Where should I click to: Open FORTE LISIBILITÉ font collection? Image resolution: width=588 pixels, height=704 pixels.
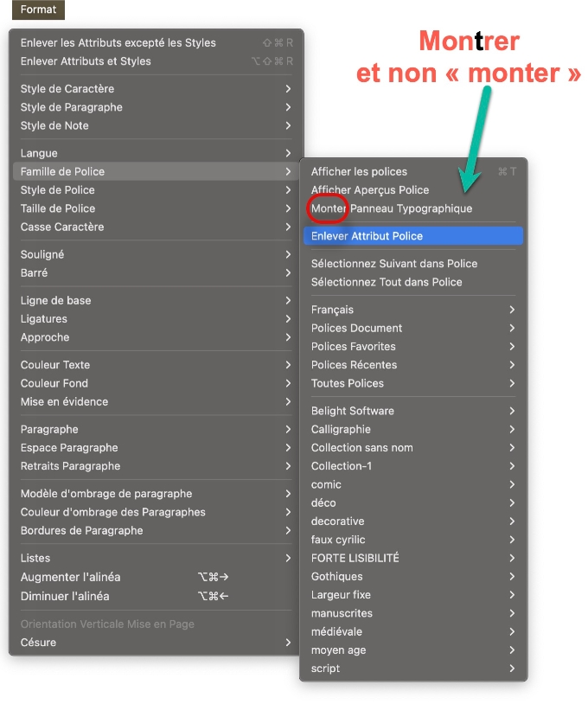(413, 558)
